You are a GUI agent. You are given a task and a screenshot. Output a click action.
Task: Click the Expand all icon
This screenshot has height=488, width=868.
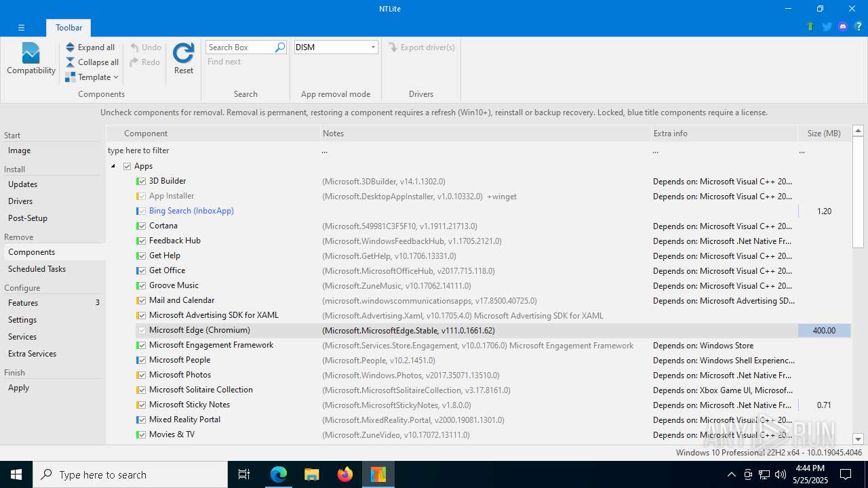[70, 47]
